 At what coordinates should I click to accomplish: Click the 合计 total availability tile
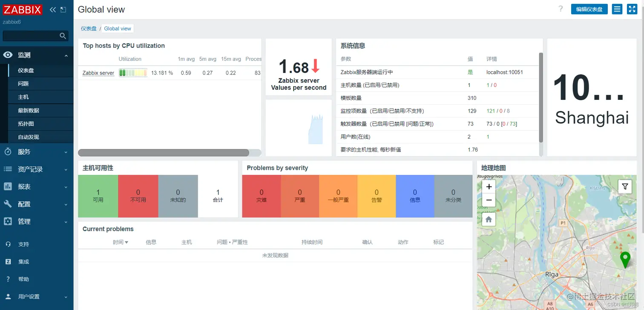point(218,196)
